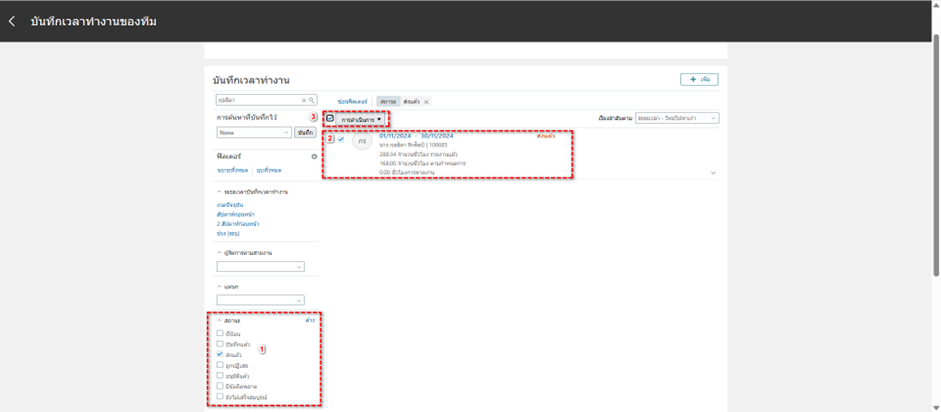Viewport: 941px width, 412px height.
Task: Toggle the time card row checkbox
Action: click(341, 140)
